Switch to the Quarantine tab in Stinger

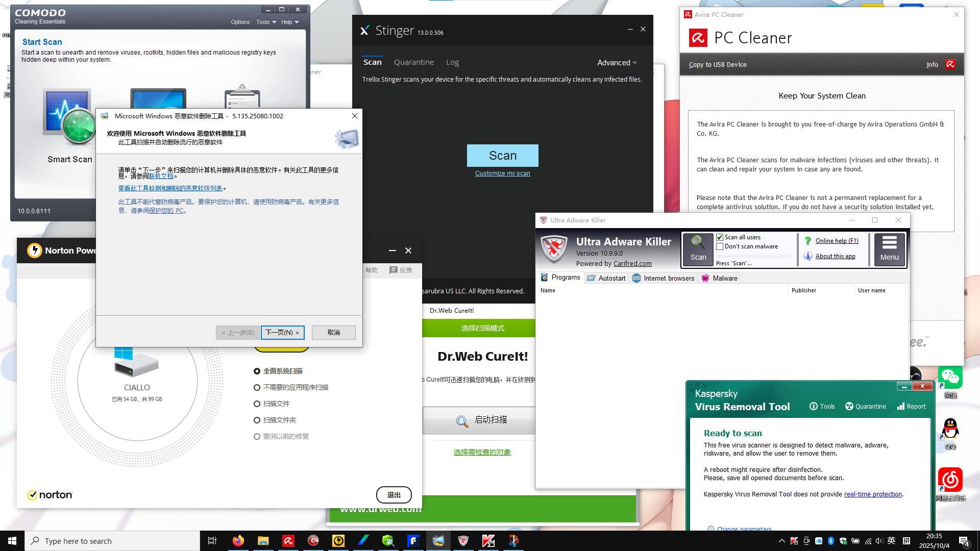coord(413,62)
